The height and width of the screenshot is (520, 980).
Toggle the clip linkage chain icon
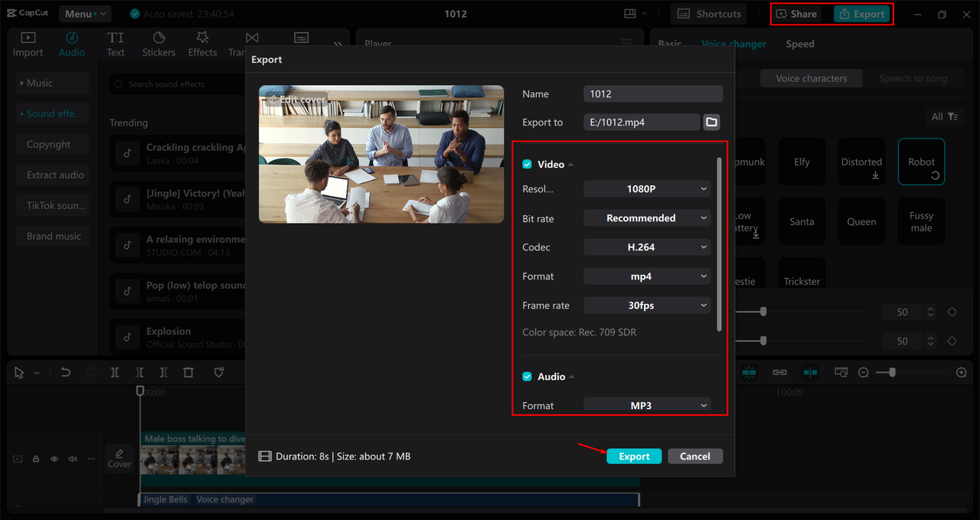click(x=779, y=372)
